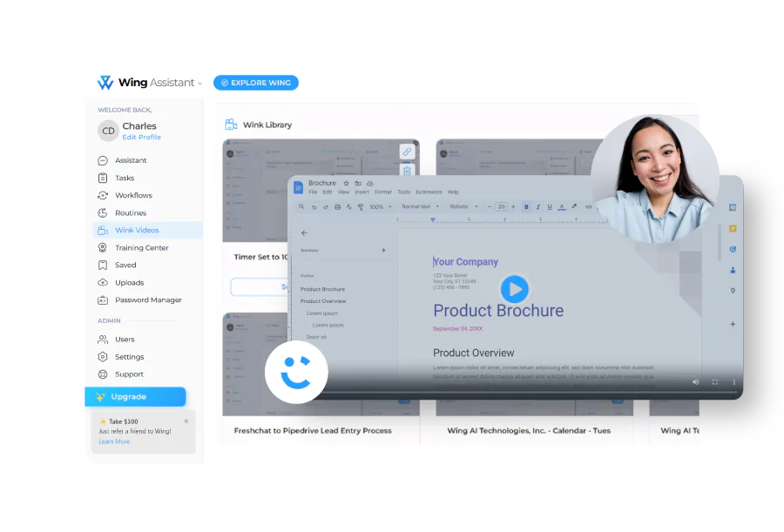
Task: Star the Brochure document
Action: [346, 184]
